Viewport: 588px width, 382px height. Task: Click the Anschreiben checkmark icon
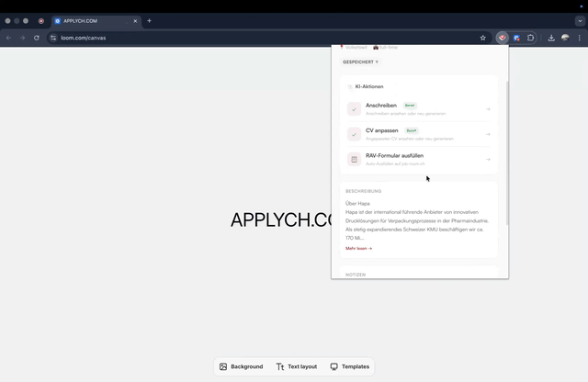coord(354,109)
